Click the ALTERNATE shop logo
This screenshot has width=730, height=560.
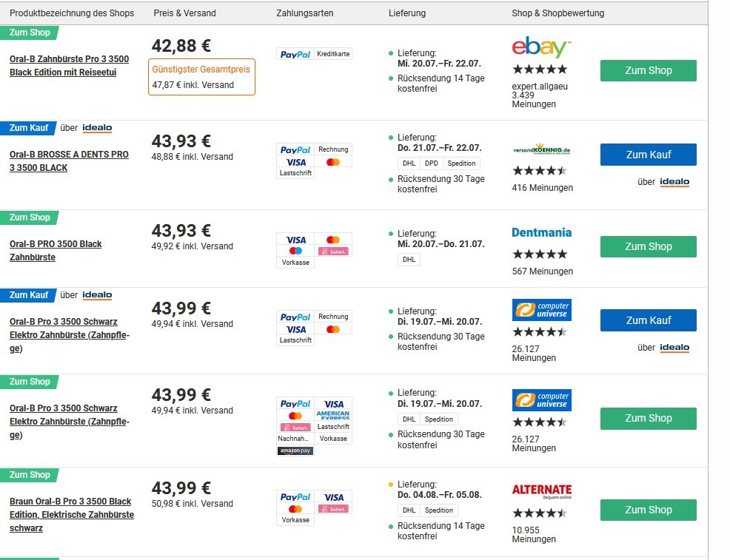pyautogui.click(x=542, y=491)
